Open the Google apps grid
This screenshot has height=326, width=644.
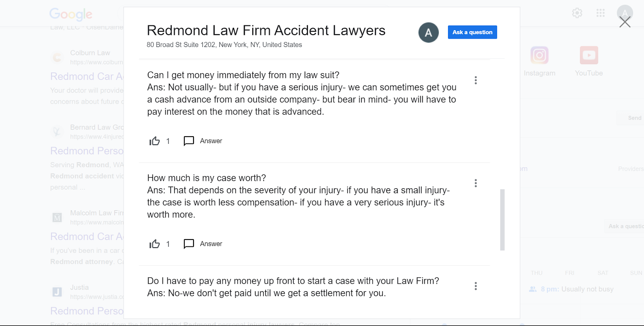pos(601,13)
